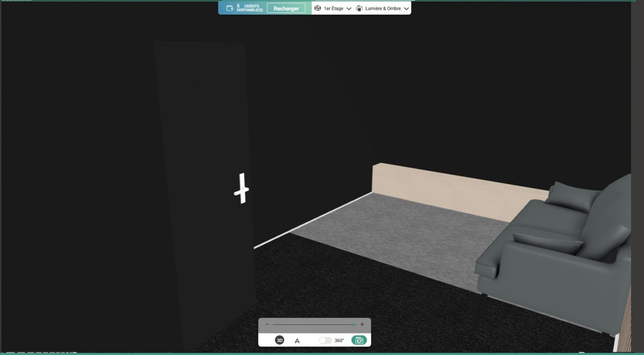Image resolution: width=644 pixels, height=355 pixels.
Task: Switch to the 3D view mode
Action: (x=280, y=340)
